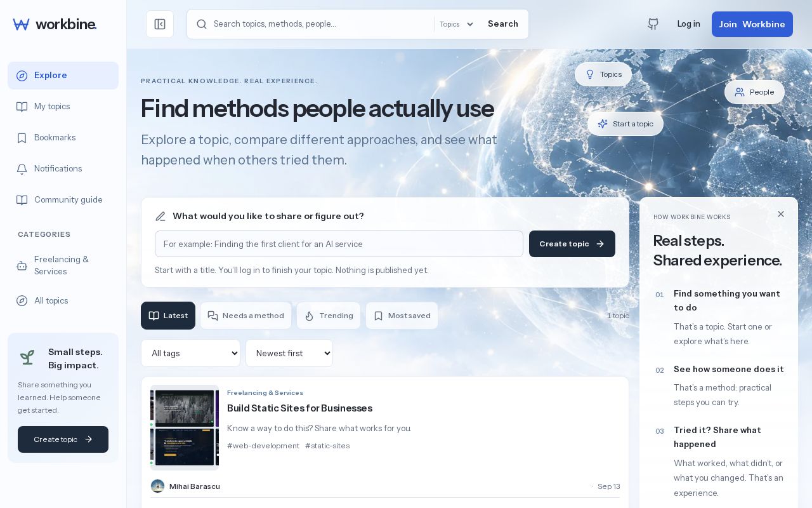
Task: Open the Newest first sort dropdown
Action: click(289, 353)
